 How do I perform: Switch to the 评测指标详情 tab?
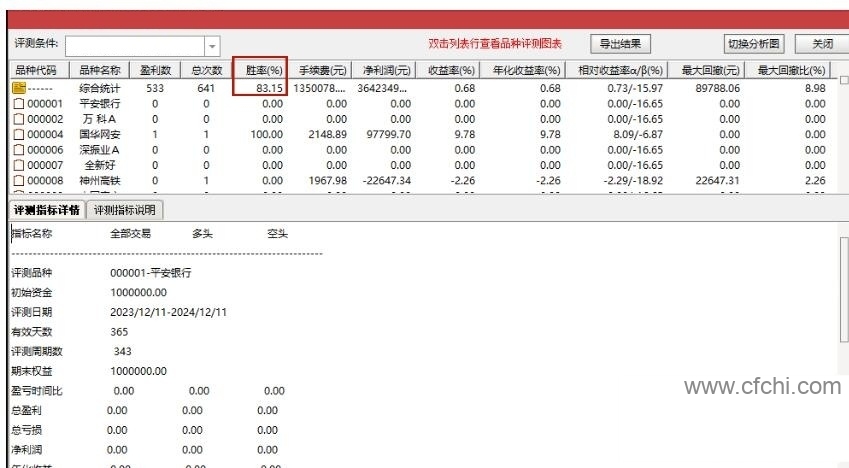[47, 210]
